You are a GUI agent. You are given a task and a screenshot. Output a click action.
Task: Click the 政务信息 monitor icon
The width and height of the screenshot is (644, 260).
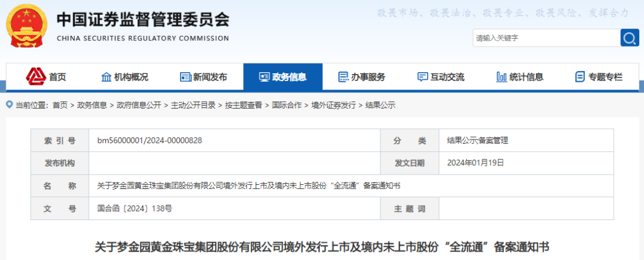[x=264, y=77]
